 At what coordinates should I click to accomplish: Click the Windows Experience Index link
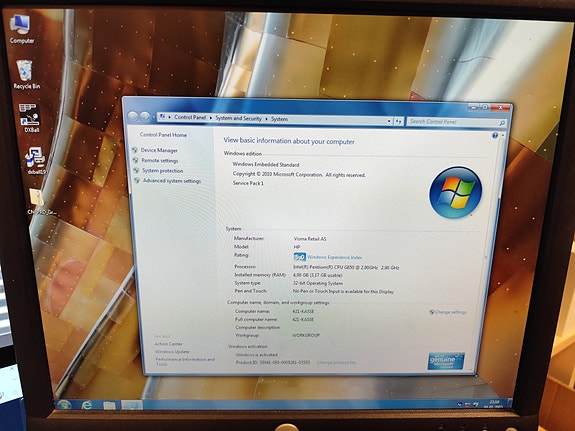click(334, 257)
